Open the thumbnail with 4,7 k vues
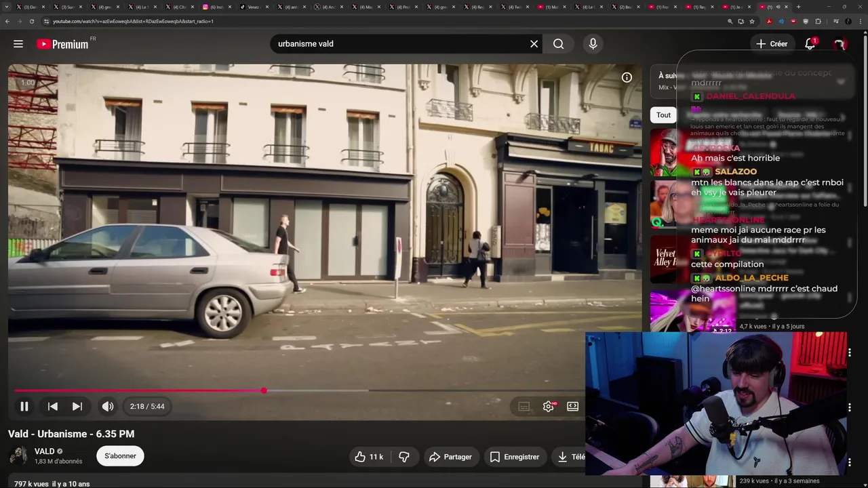 693,312
